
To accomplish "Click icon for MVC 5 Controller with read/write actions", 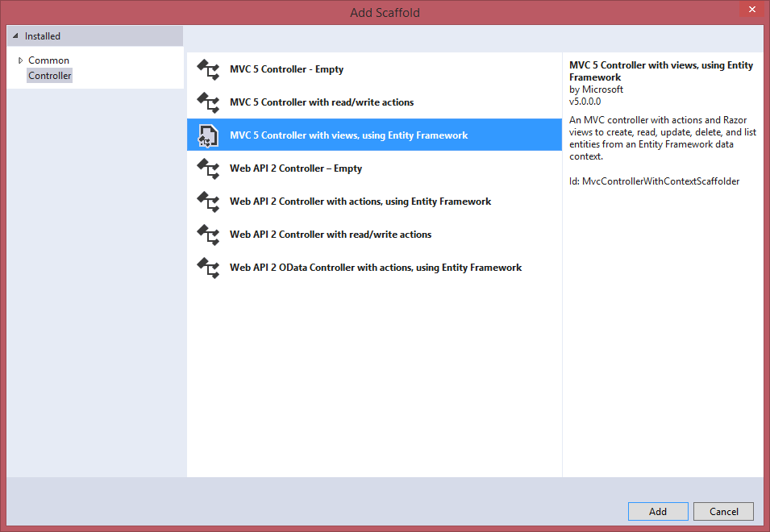I will click(208, 102).
